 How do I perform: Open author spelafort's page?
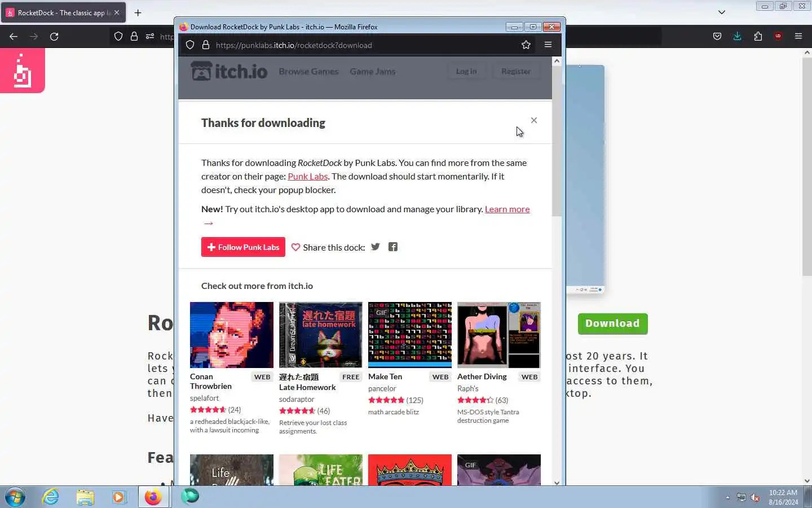204,398
